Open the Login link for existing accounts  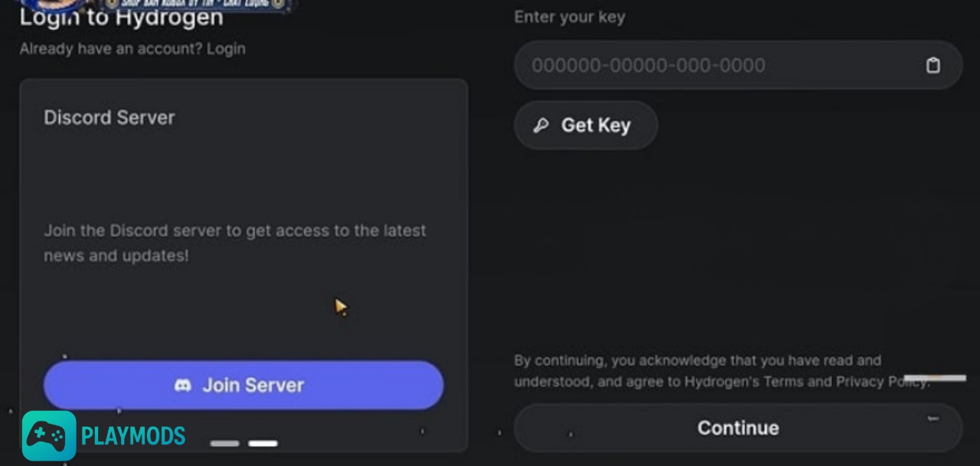225,48
